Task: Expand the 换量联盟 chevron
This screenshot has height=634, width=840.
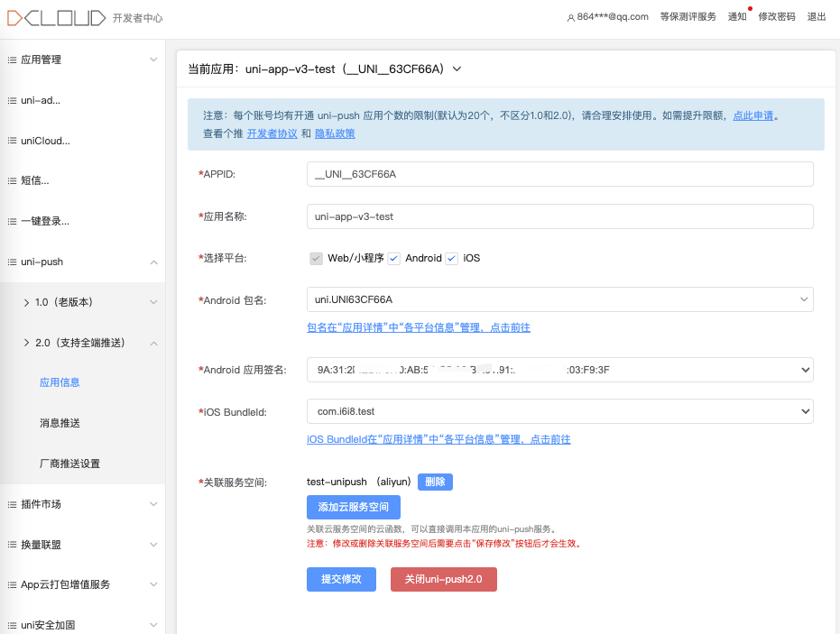Action: pyautogui.click(x=153, y=545)
